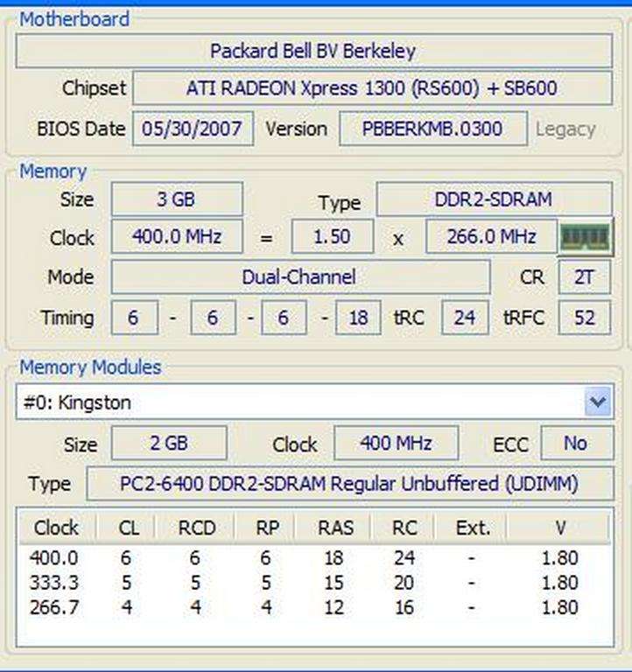Click the tRFC value 52 field

(x=585, y=317)
